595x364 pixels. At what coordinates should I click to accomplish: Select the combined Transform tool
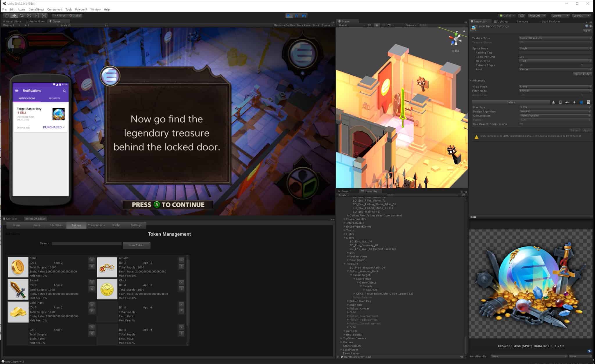tap(44, 16)
